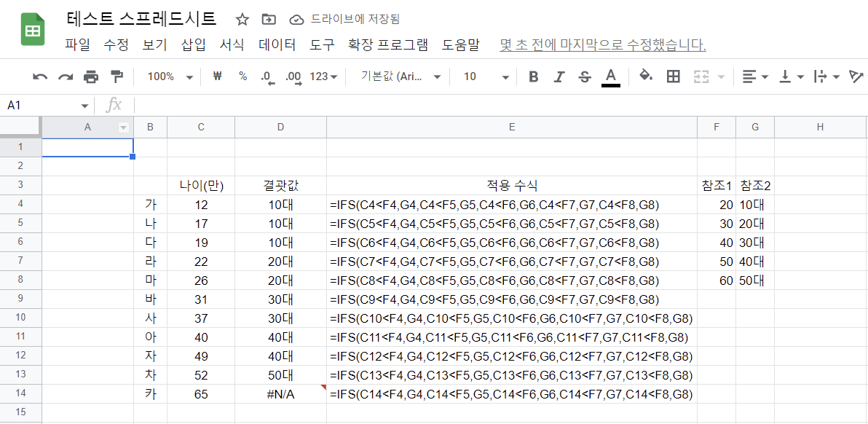Print the spreadsheet

coord(91,76)
